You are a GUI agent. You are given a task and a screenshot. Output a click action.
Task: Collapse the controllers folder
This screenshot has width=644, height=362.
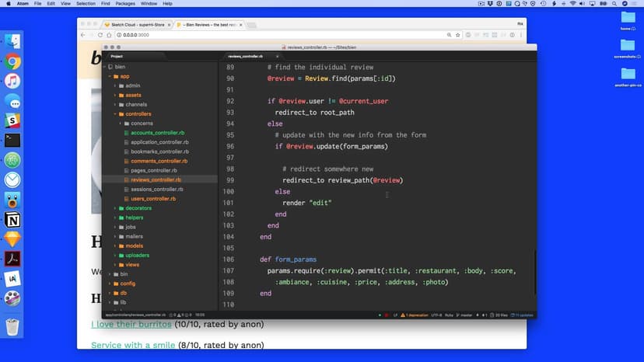tap(138, 114)
